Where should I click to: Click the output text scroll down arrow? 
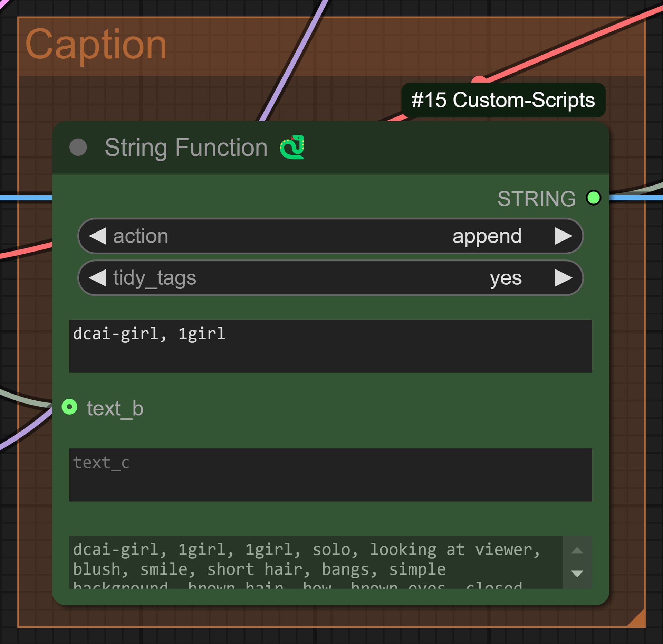577,574
